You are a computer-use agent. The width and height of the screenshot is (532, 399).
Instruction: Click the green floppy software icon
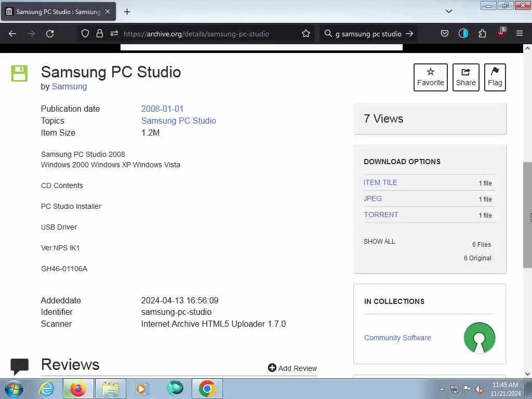point(19,73)
